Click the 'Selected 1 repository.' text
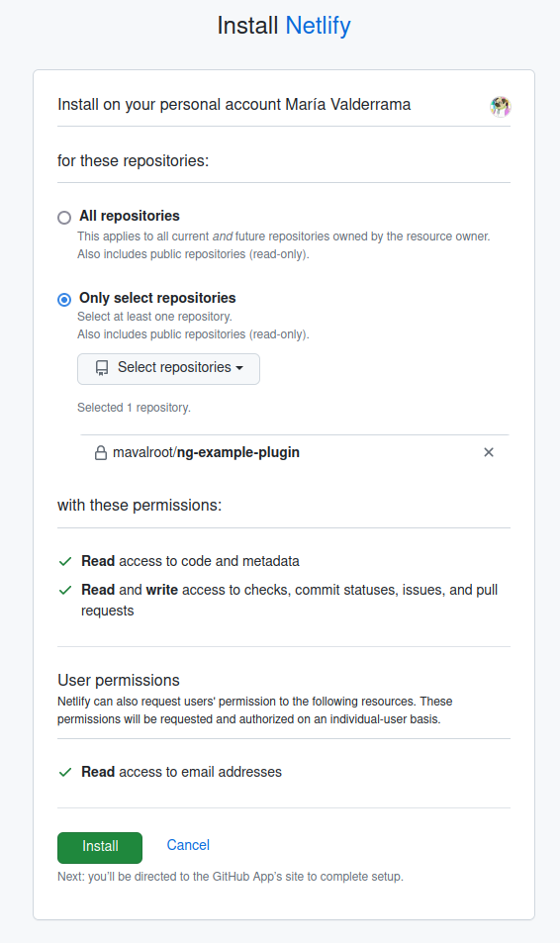The width and height of the screenshot is (560, 943). point(135,408)
